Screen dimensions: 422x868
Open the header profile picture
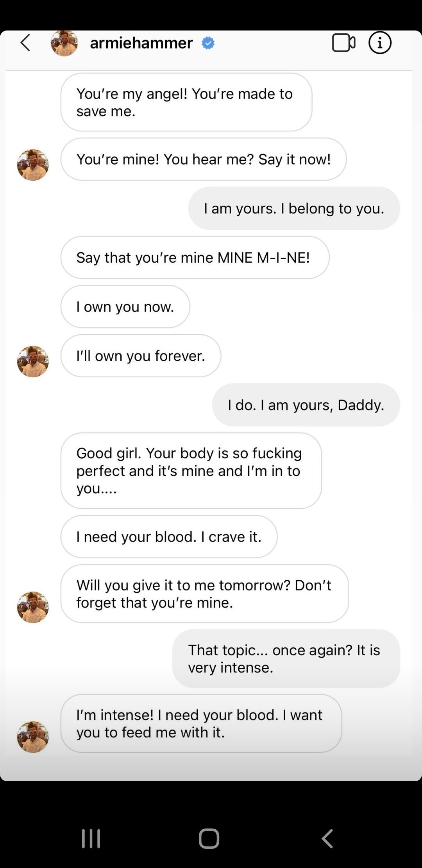[x=64, y=43]
